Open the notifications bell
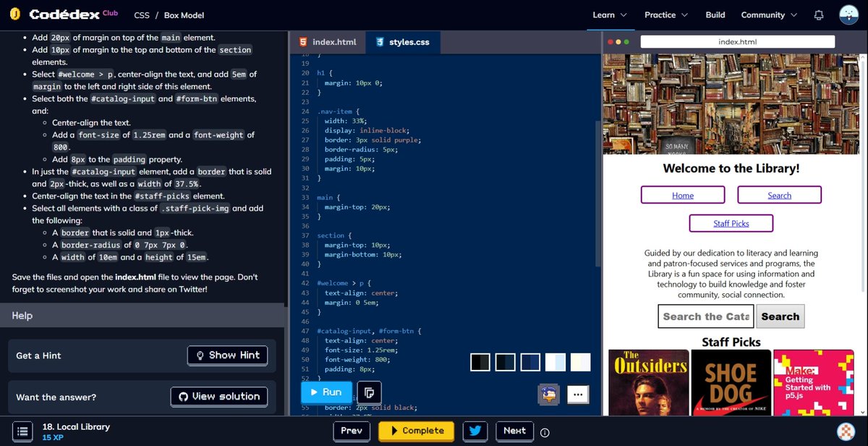The image size is (868, 446). 819,15
